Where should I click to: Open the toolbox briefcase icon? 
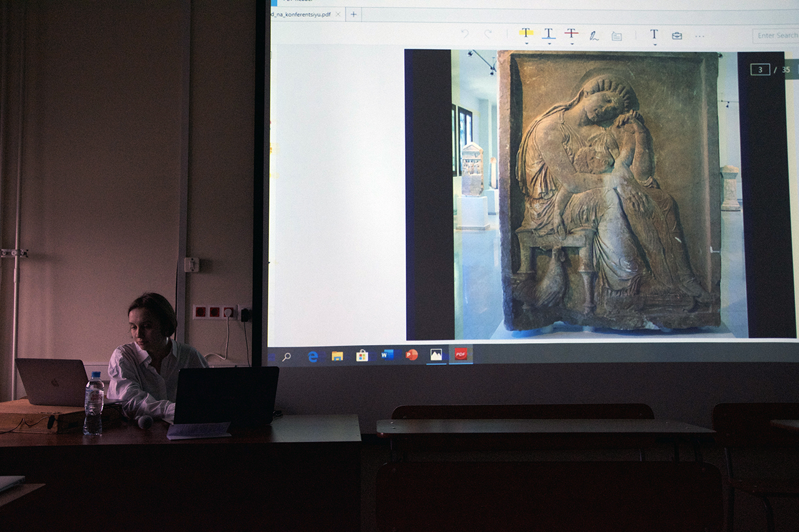click(x=677, y=36)
